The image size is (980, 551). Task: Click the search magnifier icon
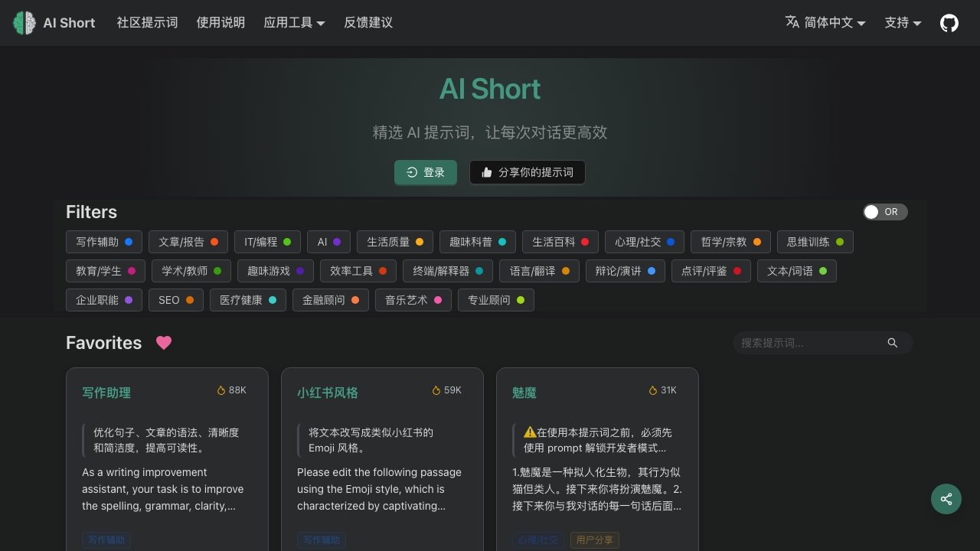click(x=892, y=343)
